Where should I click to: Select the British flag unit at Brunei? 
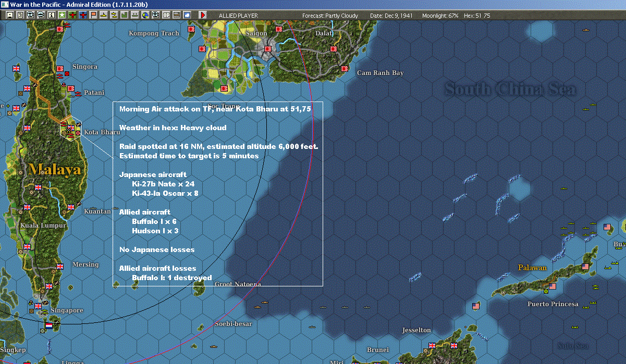[x=432, y=345]
